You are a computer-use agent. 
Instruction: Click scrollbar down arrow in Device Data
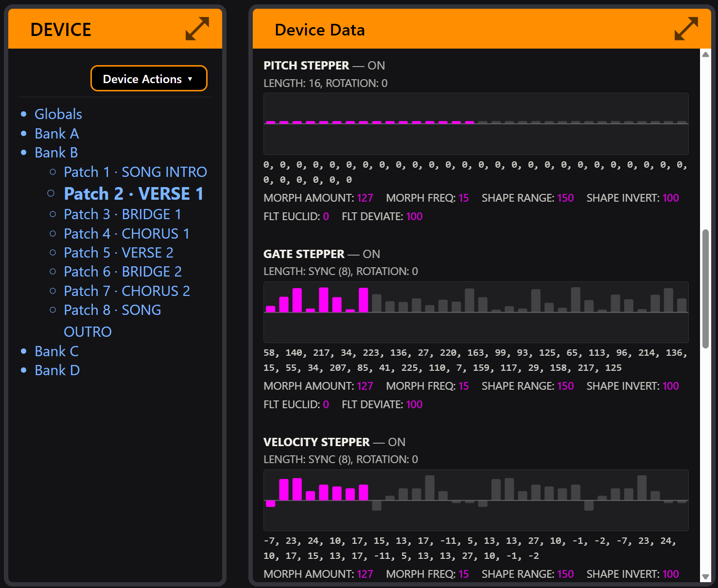(705, 577)
